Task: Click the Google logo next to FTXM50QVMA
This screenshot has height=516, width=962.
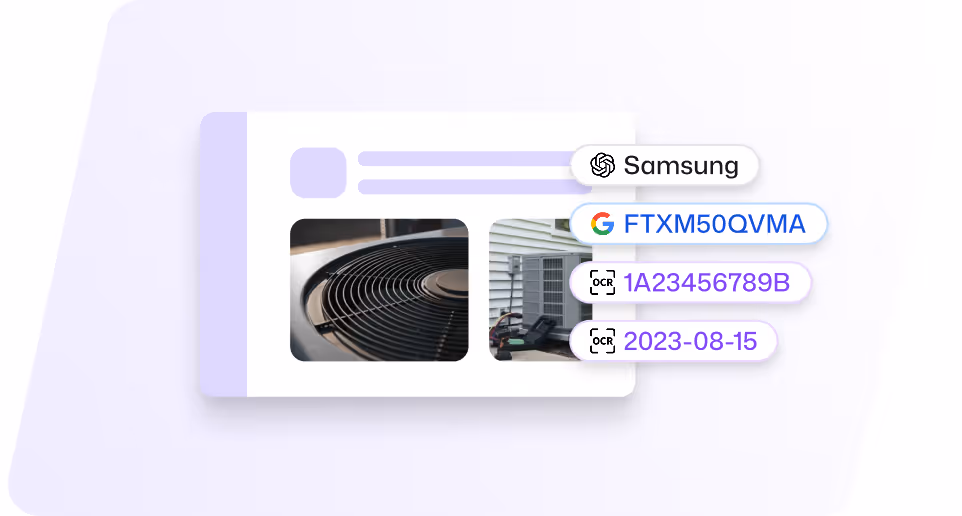Action: point(602,224)
